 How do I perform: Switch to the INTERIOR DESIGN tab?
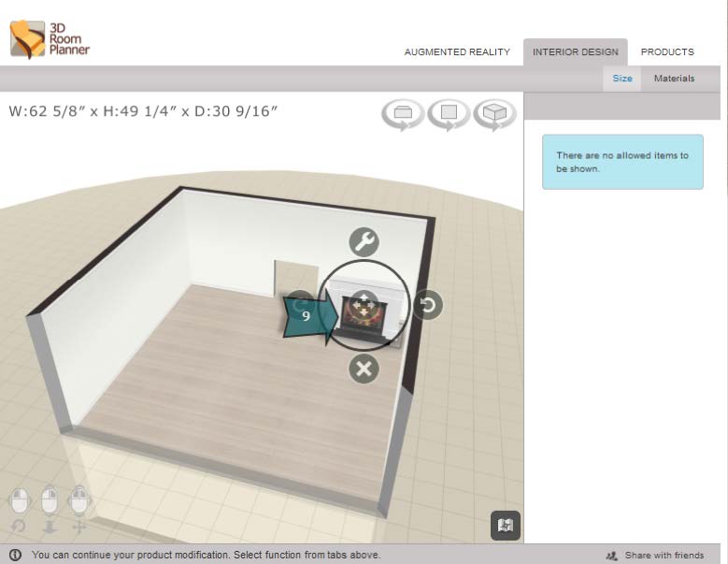576,52
